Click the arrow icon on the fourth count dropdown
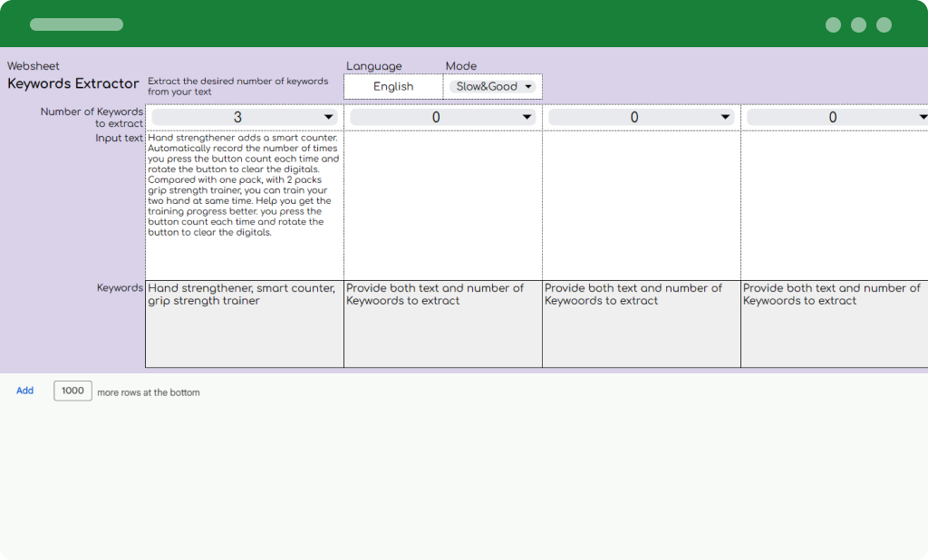This screenshot has height=560, width=928. (923, 117)
